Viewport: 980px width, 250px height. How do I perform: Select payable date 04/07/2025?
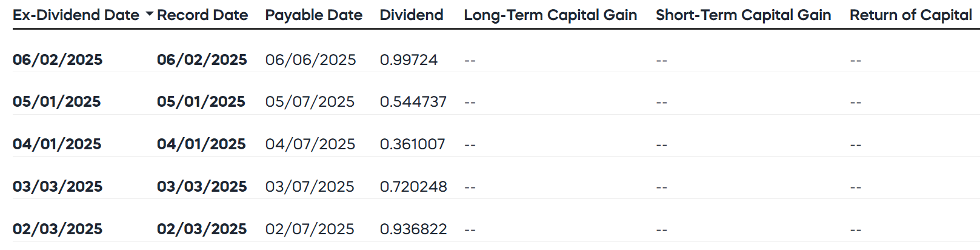click(x=310, y=144)
